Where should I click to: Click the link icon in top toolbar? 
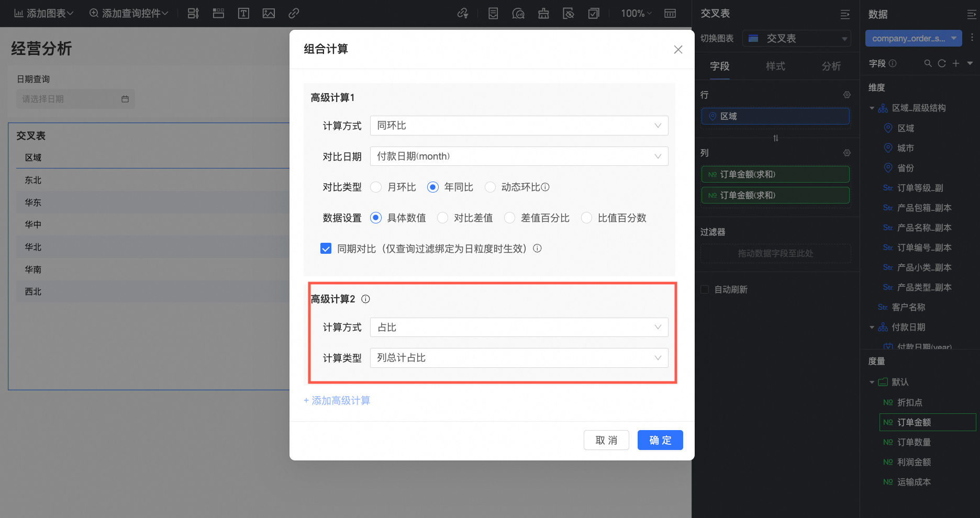[x=294, y=14]
